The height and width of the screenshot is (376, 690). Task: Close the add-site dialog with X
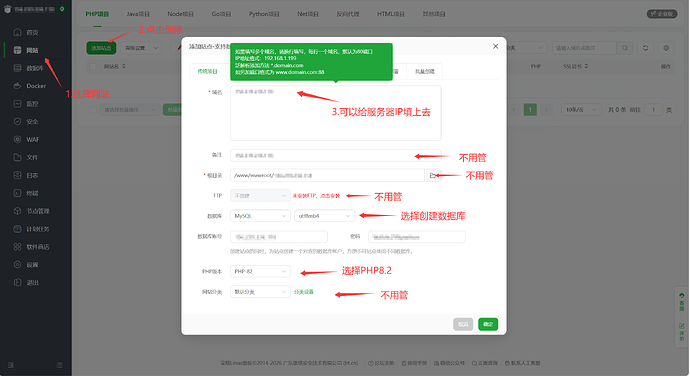(495, 46)
